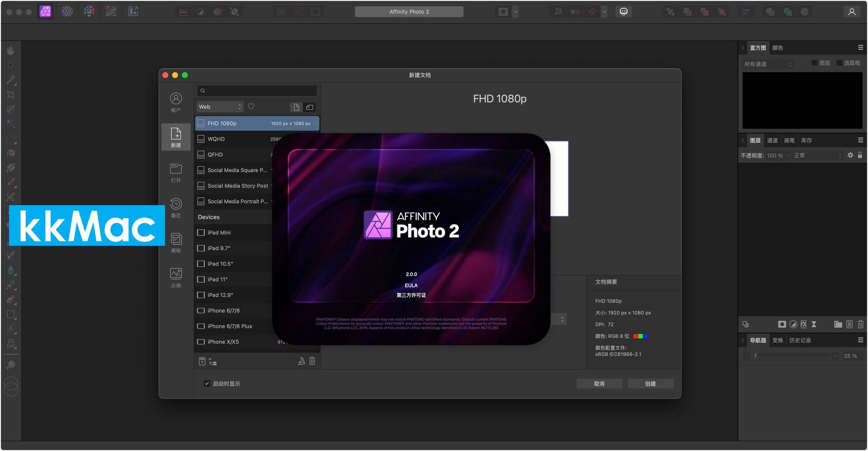Open the Layers panel hamburger menu
868x451 pixels.
860,140
